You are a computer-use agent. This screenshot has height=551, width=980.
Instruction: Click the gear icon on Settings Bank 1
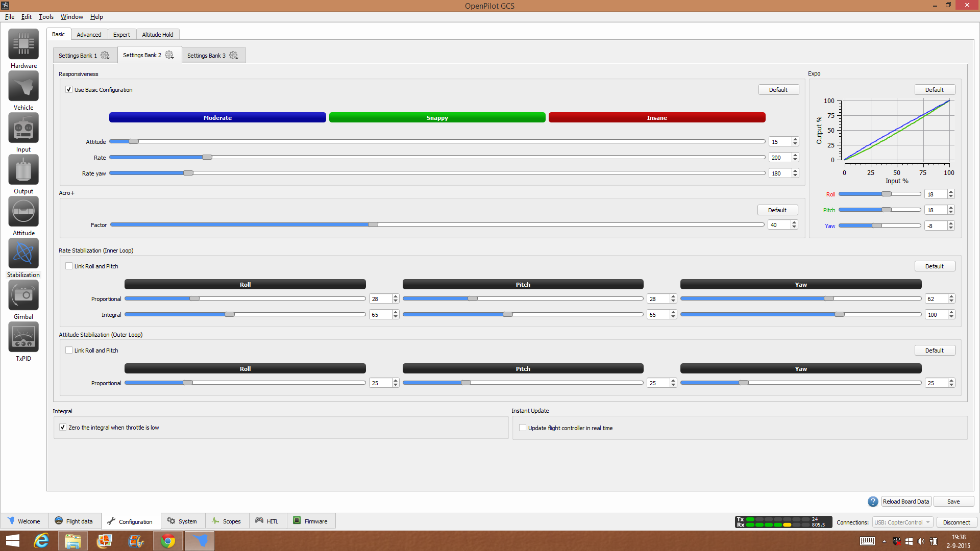coord(105,55)
